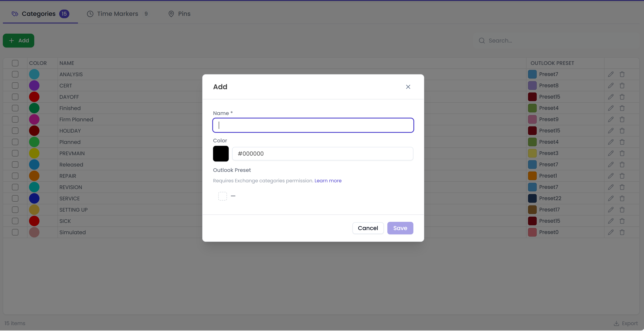Edit the Firm Planned category
644x331 pixels.
[x=610, y=119]
